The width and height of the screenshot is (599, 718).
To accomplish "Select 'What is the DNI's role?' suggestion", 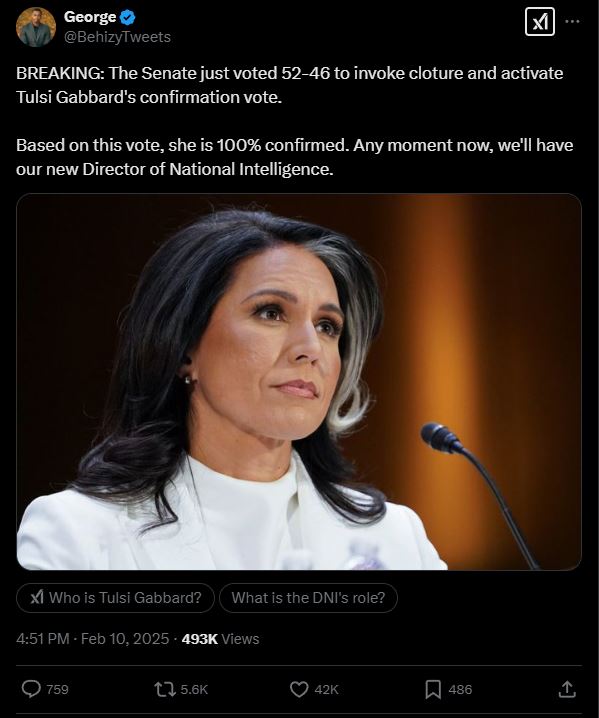I will tap(308, 598).
